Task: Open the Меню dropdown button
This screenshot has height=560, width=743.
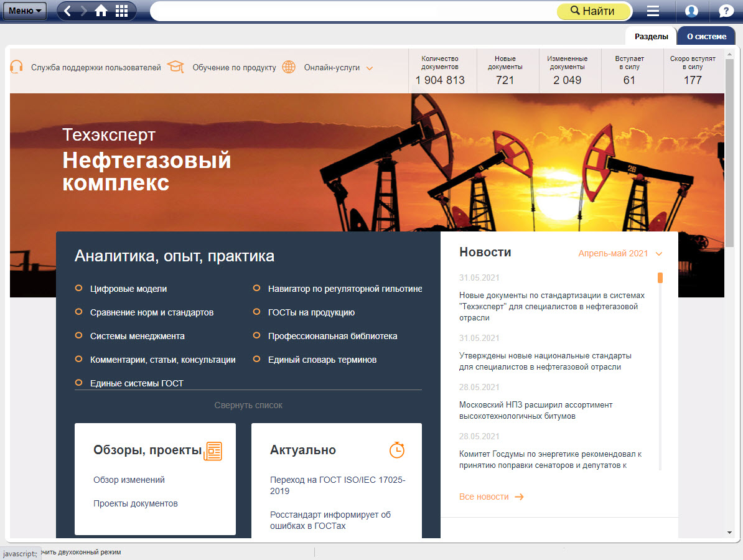Action: [25, 11]
